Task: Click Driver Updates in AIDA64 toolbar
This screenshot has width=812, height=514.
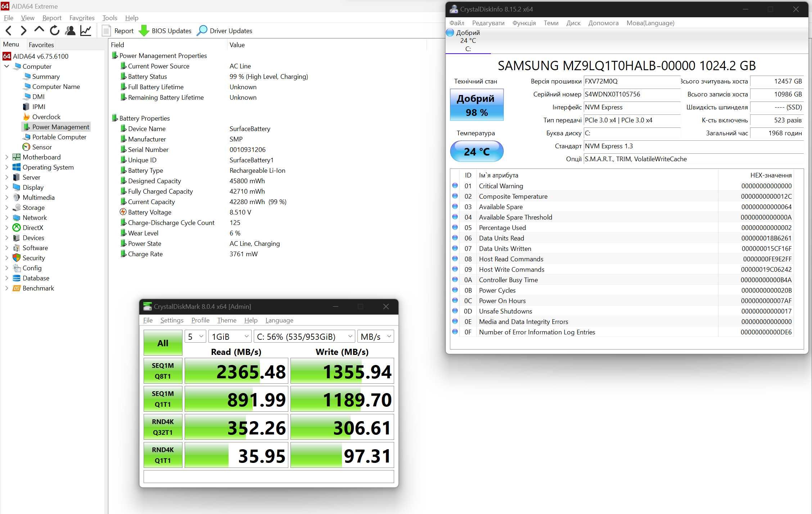Action: (x=224, y=31)
